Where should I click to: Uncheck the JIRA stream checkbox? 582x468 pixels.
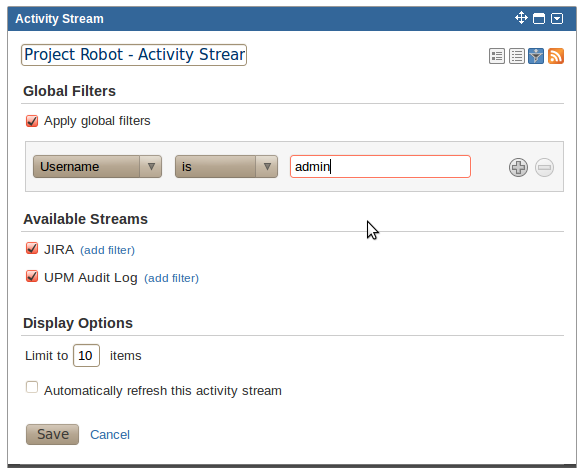32,248
